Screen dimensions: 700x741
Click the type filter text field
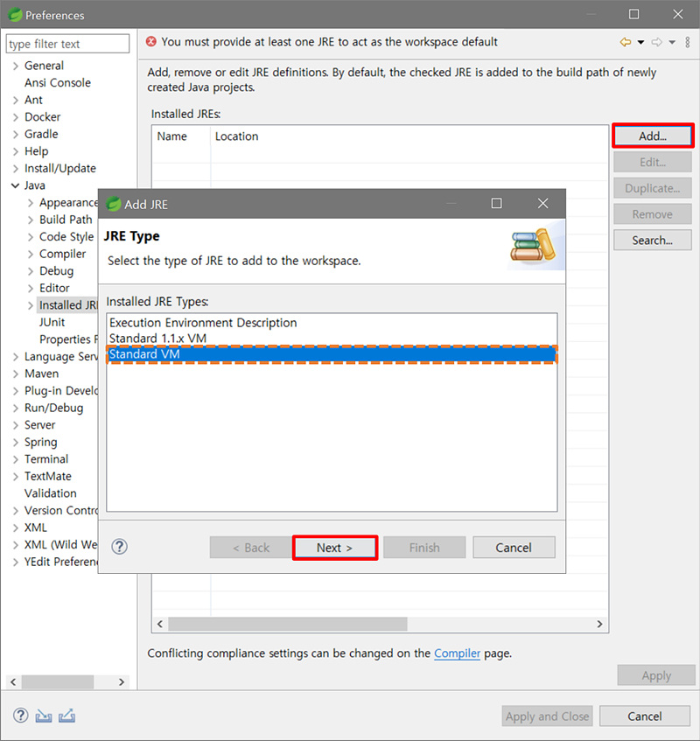pos(67,44)
